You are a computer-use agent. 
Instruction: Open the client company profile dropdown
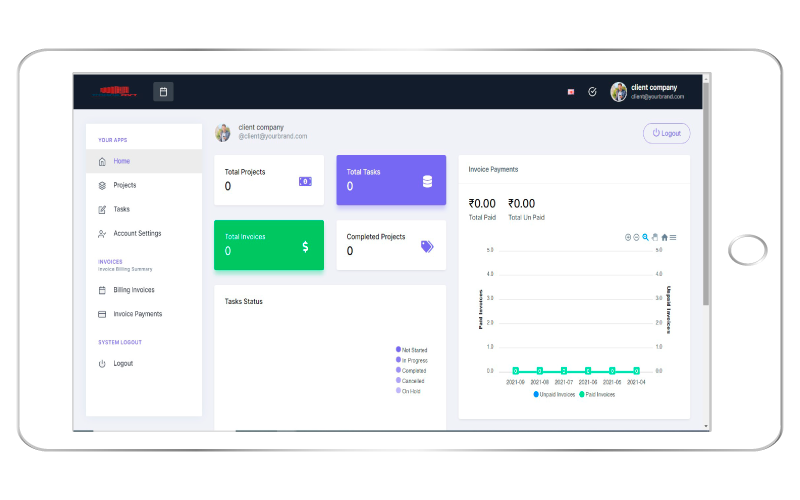coord(648,92)
